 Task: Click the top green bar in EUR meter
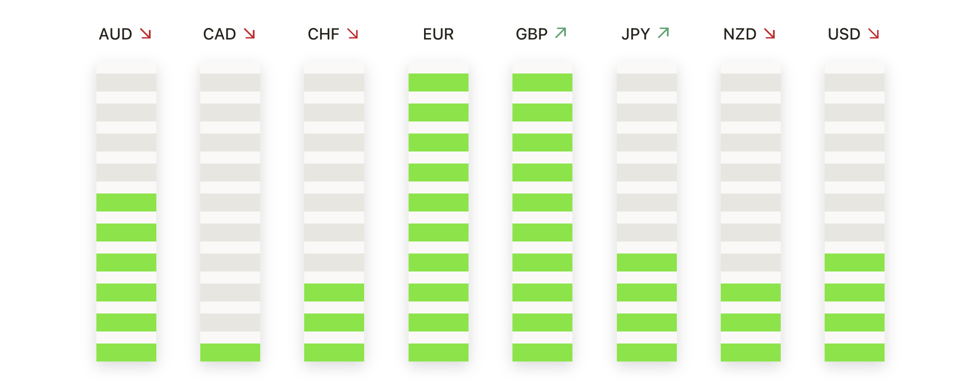click(x=438, y=82)
